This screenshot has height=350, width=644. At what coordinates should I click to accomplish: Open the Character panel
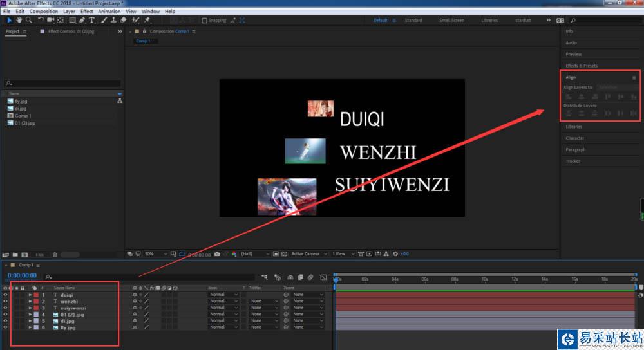click(x=574, y=138)
